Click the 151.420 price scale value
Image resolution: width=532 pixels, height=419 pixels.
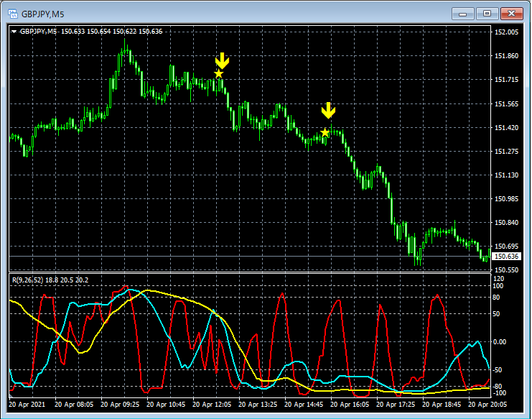pyautogui.click(x=507, y=128)
